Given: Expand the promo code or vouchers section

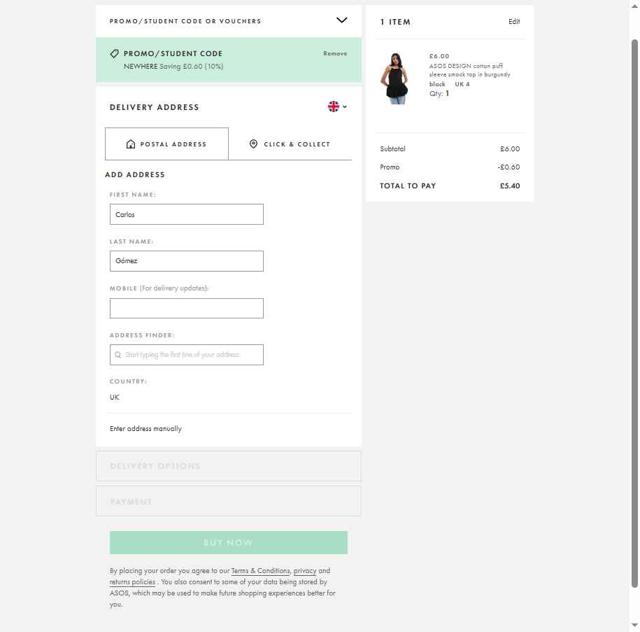Looking at the screenshot, I should coord(341,20).
